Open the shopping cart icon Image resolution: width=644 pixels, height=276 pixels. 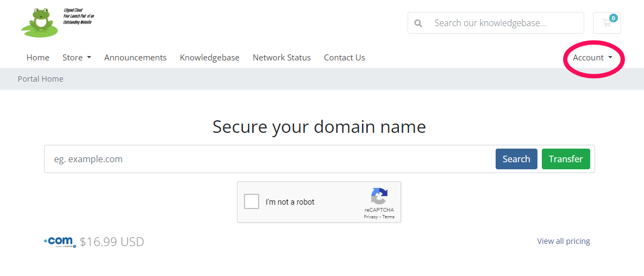pos(607,23)
